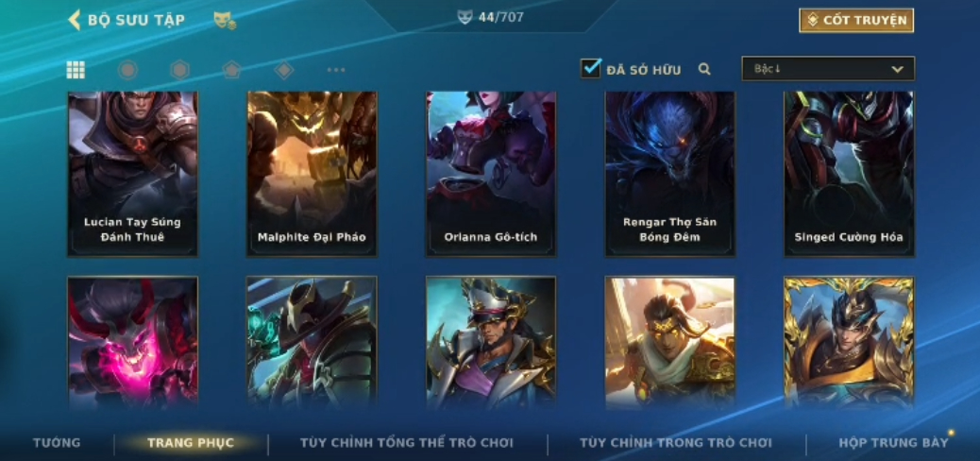Select the pentagon rarity filter icon

point(232,69)
